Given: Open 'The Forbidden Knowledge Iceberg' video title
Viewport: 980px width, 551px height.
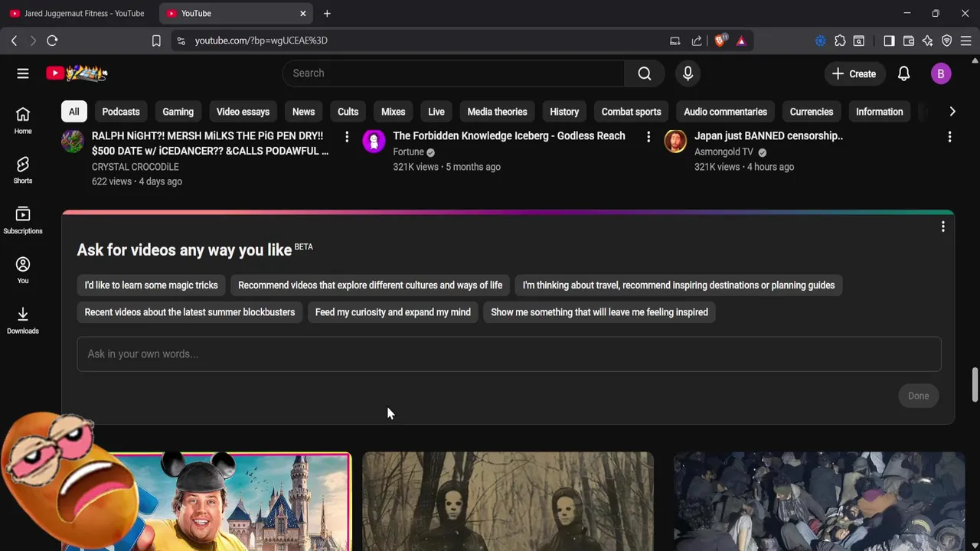Looking at the screenshot, I should pos(509,135).
